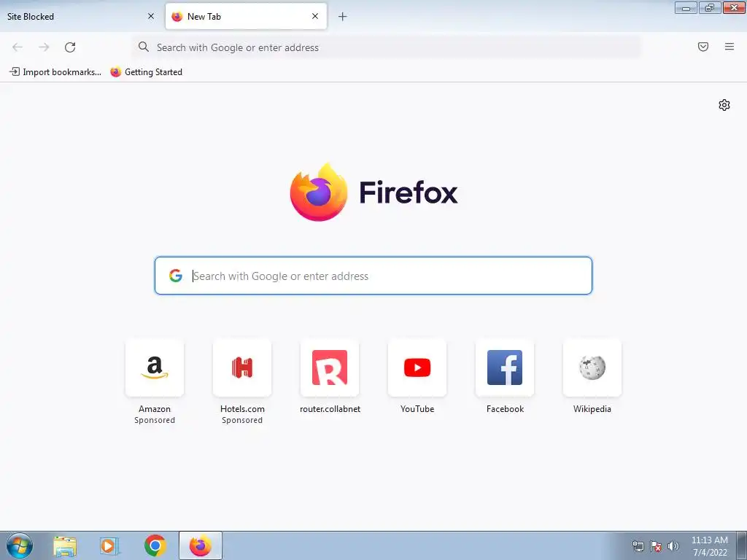Screen dimensions: 747x560
Task: Open the Getting Started bookmark
Action: click(x=146, y=72)
